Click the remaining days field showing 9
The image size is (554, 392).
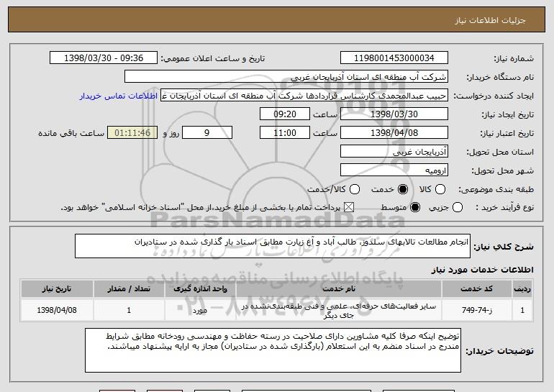(207, 133)
